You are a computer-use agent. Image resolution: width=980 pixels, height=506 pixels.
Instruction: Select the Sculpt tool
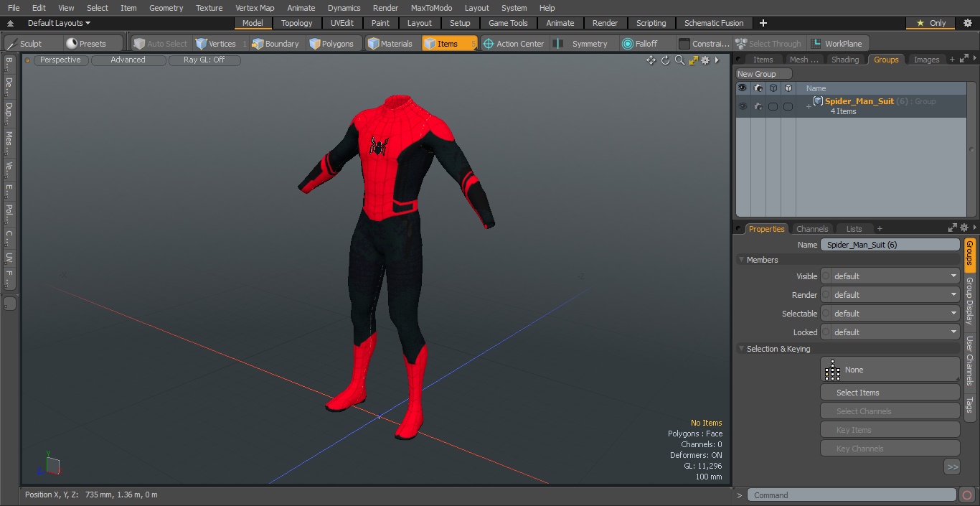coord(25,44)
